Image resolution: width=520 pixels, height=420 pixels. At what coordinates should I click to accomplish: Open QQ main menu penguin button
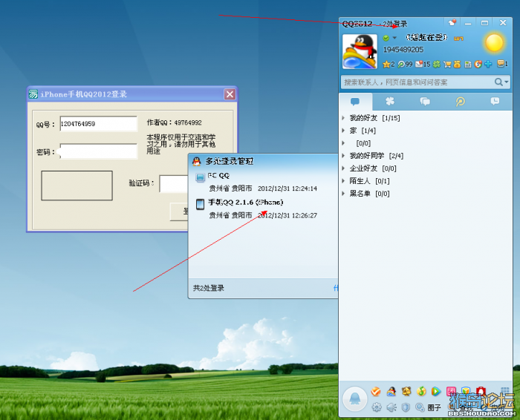pyautogui.click(x=355, y=398)
